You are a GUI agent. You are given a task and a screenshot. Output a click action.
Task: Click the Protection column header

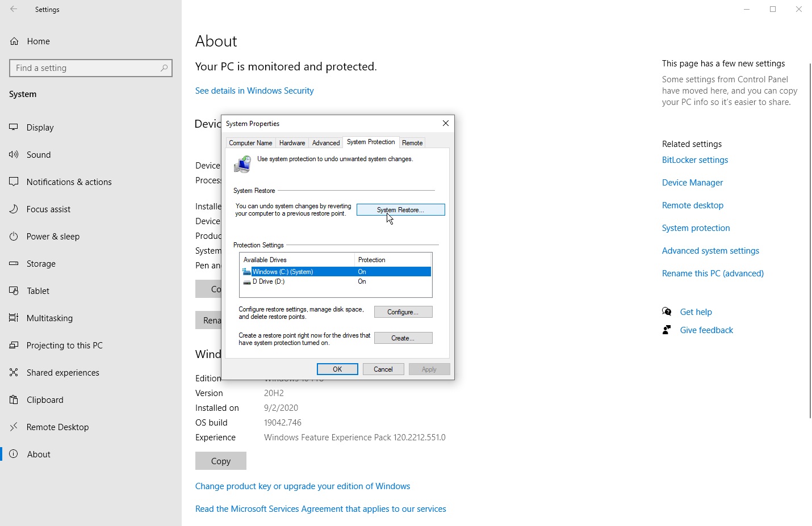point(393,260)
